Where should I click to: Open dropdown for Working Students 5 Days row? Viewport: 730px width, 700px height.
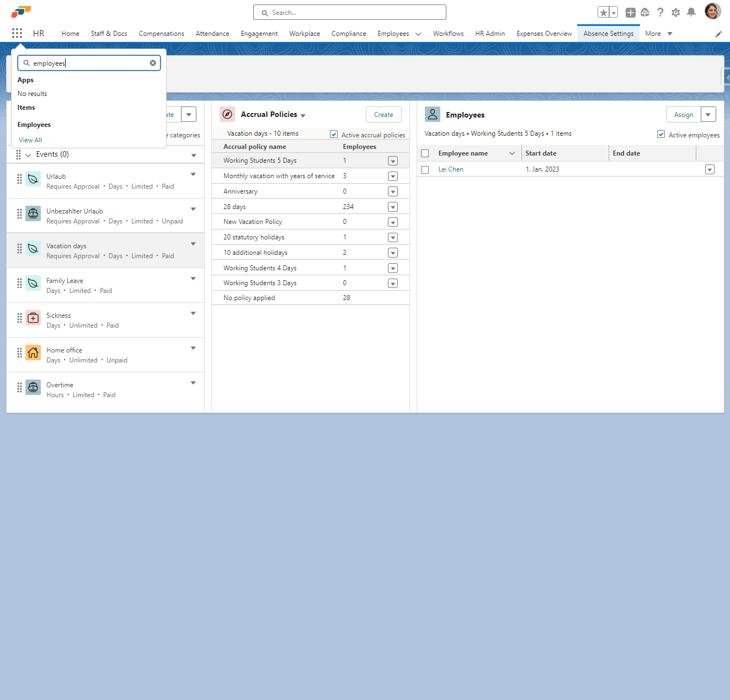click(393, 161)
